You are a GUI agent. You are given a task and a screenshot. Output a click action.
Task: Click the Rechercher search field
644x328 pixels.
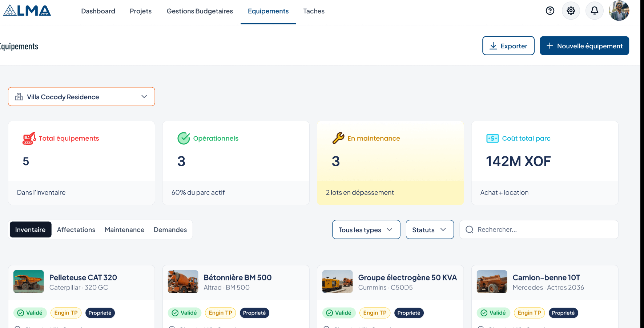(x=539, y=229)
